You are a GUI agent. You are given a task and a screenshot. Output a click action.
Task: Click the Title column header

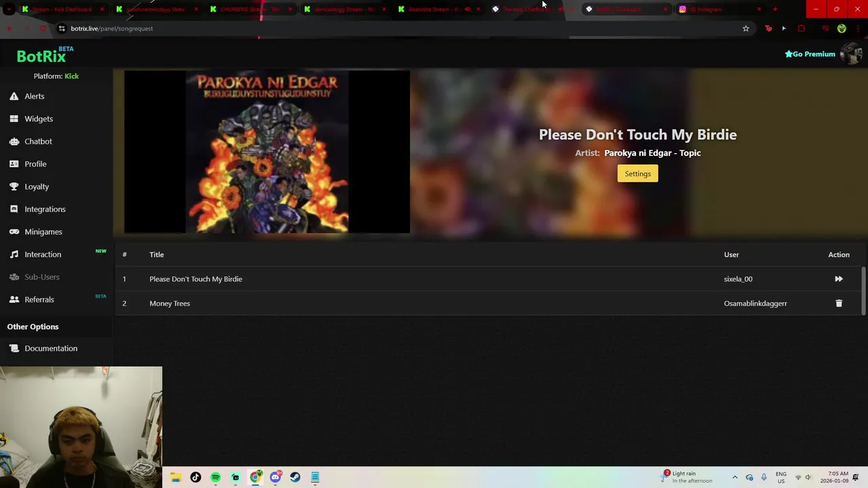tap(157, 254)
